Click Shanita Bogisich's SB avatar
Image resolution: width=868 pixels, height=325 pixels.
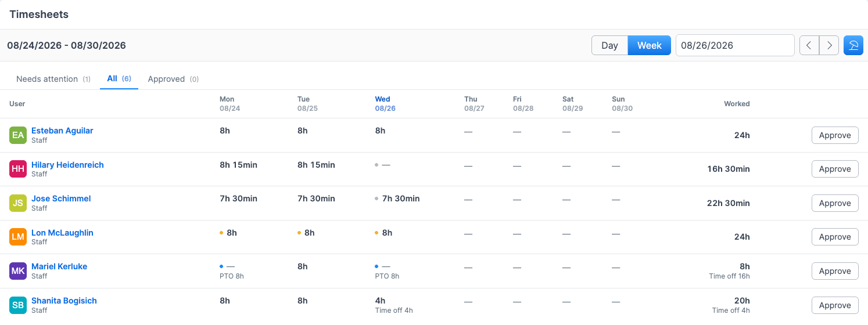18,305
